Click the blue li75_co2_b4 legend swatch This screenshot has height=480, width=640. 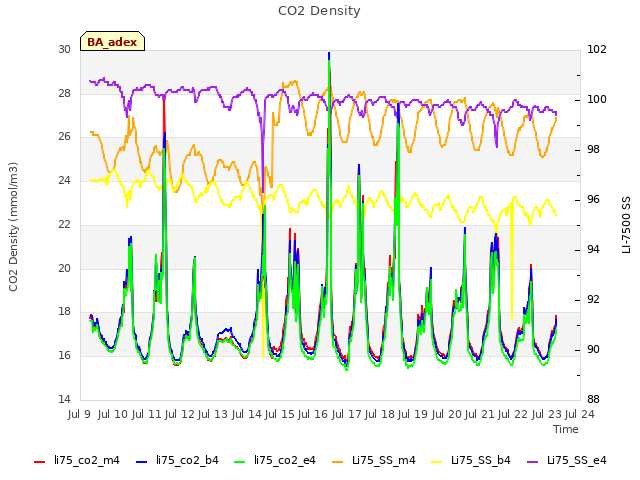[141, 462]
